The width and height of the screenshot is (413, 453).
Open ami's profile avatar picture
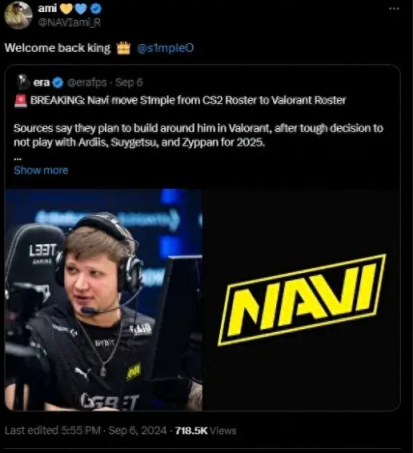(x=18, y=14)
